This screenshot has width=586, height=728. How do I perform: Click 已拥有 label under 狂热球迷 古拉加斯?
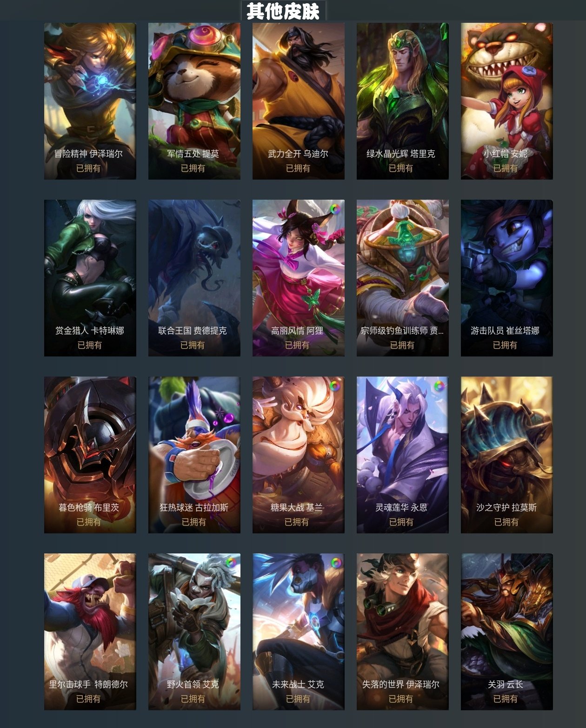click(x=193, y=522)
